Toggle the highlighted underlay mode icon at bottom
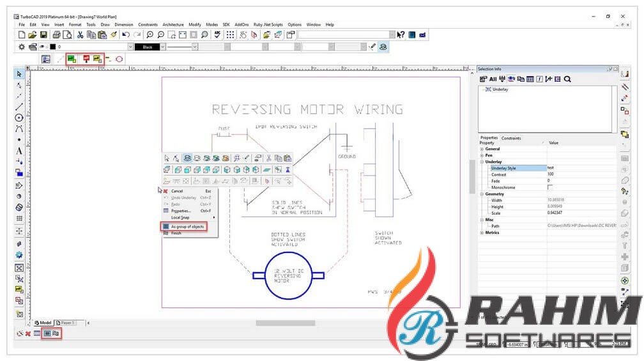Screen dimensions: 644x361 tap(47, 334)
